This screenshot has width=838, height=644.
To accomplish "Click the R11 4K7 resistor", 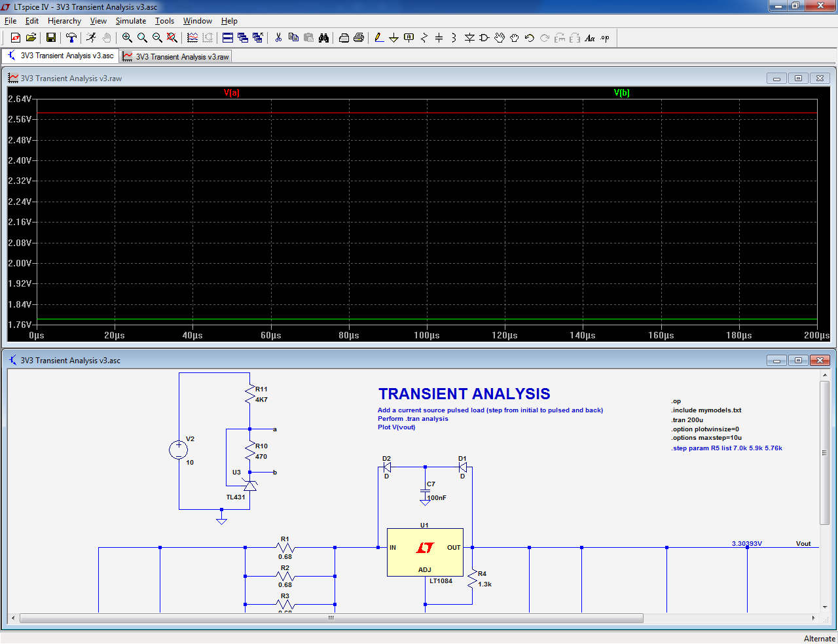I will coord(249,394).
